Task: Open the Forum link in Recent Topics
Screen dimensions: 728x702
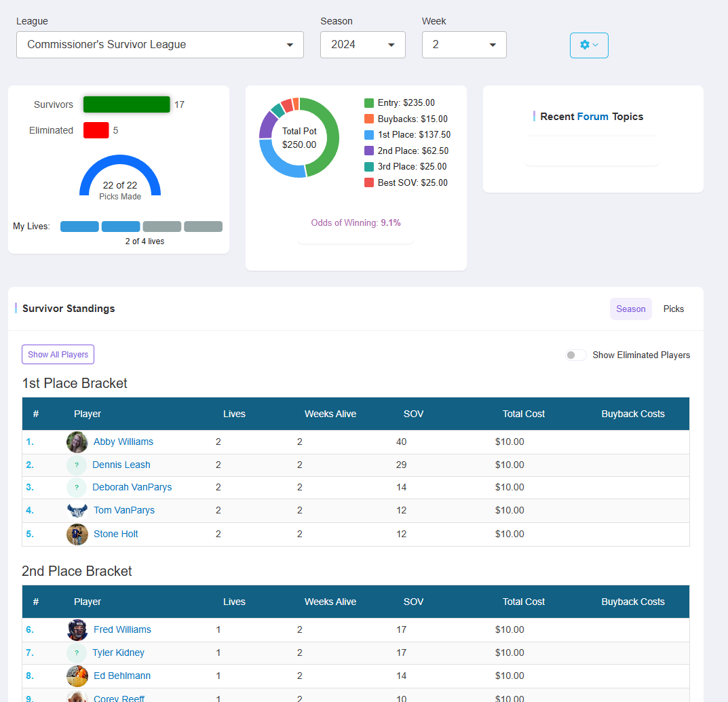Action: pyautogui.click(x=592, y=117)
